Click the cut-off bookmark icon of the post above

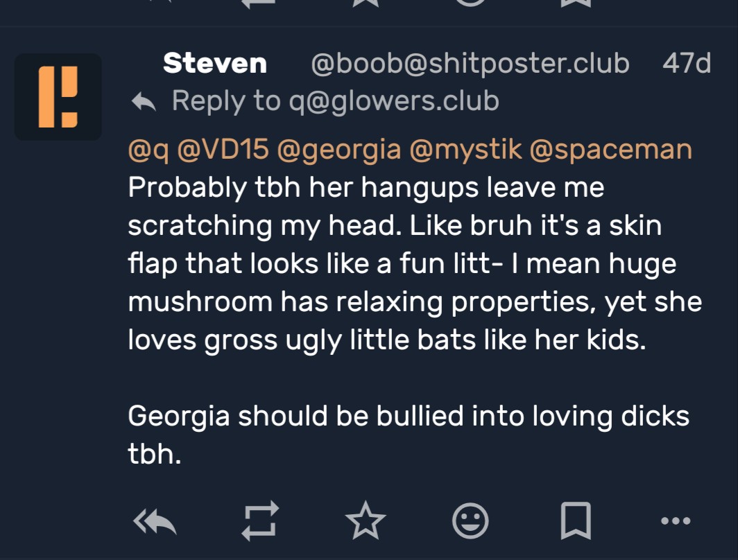tap(575, 3)
